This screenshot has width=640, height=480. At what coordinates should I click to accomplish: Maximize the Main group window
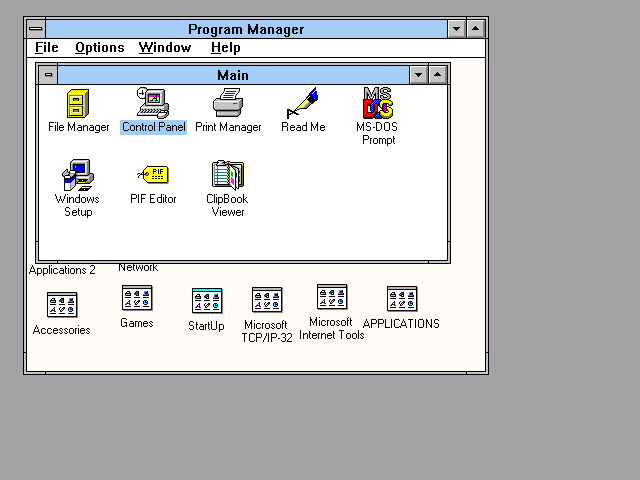pos(438,75)
